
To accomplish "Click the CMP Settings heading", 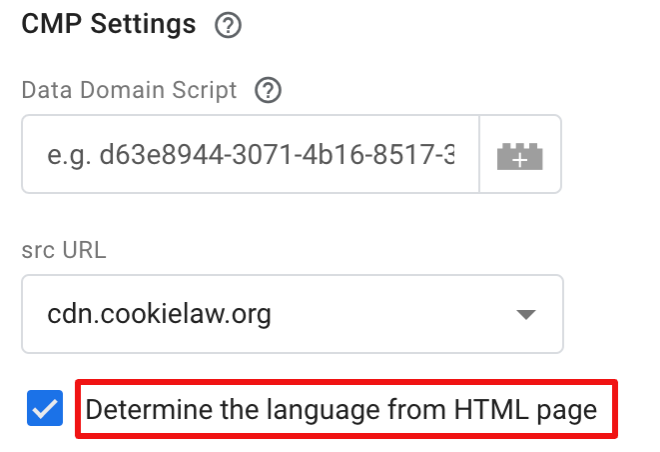I will [x=108, y=25].
